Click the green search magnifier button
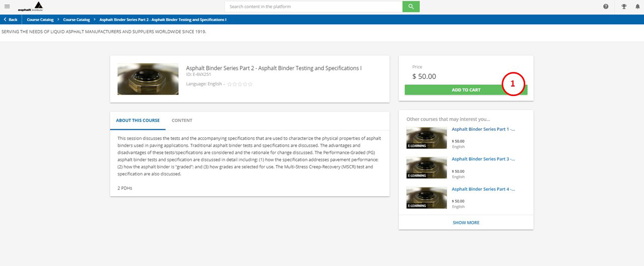The image size is (644, 266). (x=411, y=7)
